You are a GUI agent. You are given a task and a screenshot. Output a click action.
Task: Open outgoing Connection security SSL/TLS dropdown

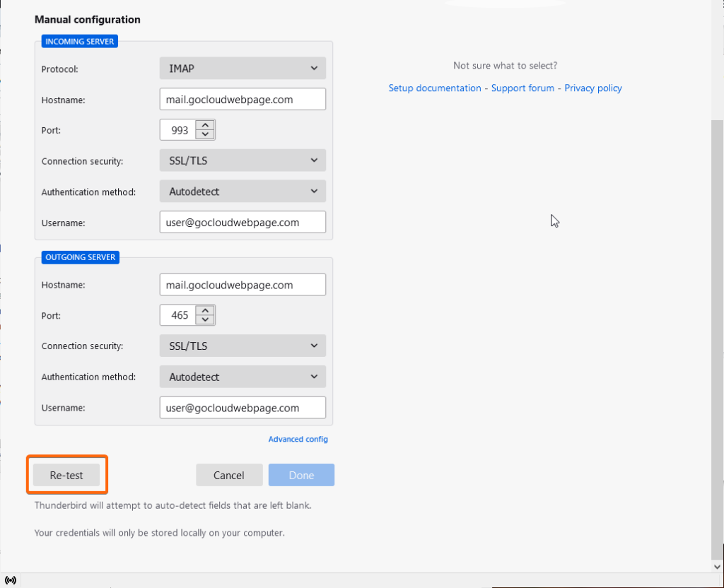click(243, 346)
